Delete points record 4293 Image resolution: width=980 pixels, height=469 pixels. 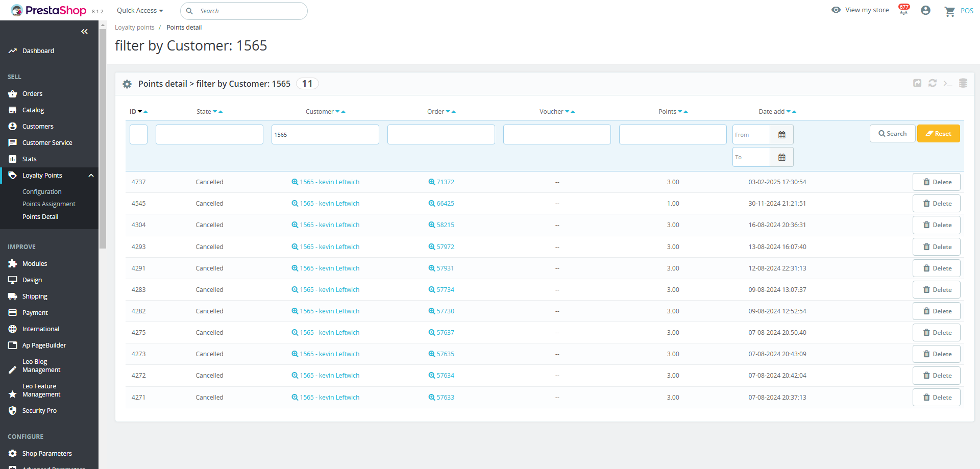pyautogui.click(x=937, y=247)
